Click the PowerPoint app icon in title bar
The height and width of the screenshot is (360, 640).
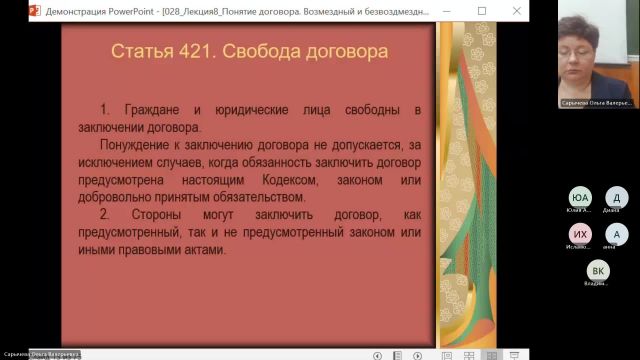35,11
